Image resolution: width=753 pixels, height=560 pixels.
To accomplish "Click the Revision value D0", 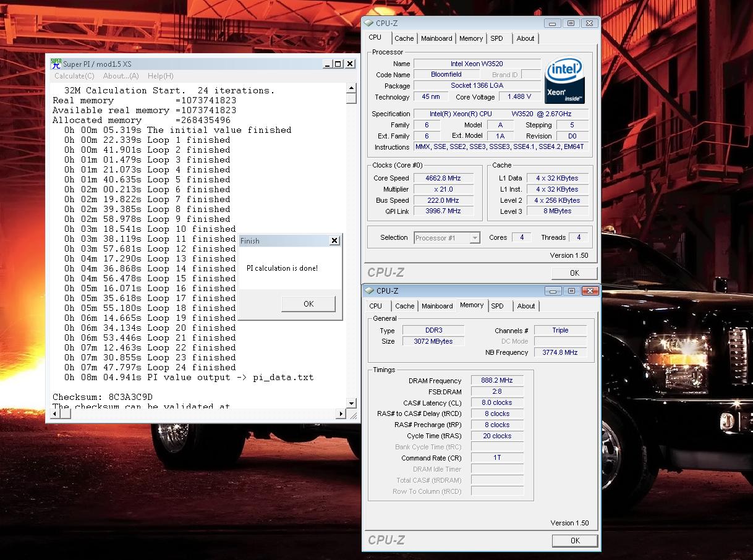I will click(x=572, y=136).
